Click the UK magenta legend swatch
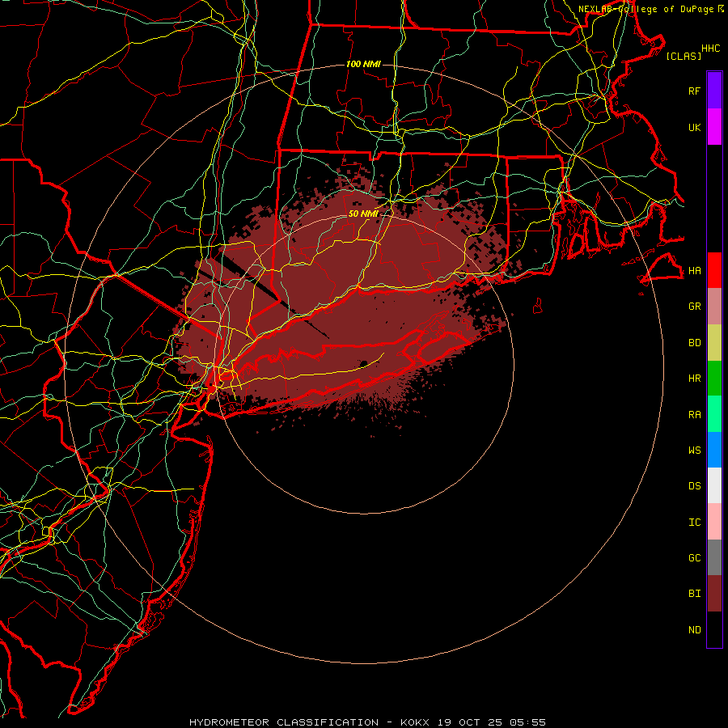The image size is (728, 728). [x=714, y=127]
